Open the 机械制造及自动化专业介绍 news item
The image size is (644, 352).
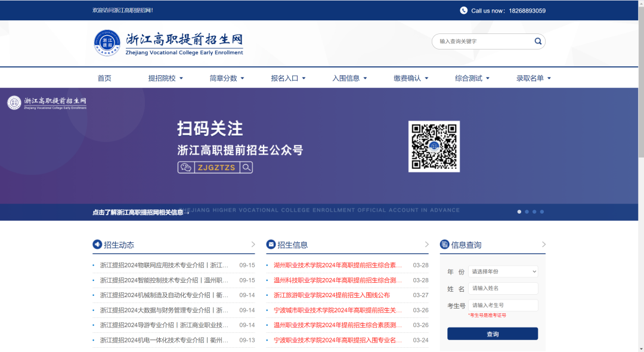[165, 295]
